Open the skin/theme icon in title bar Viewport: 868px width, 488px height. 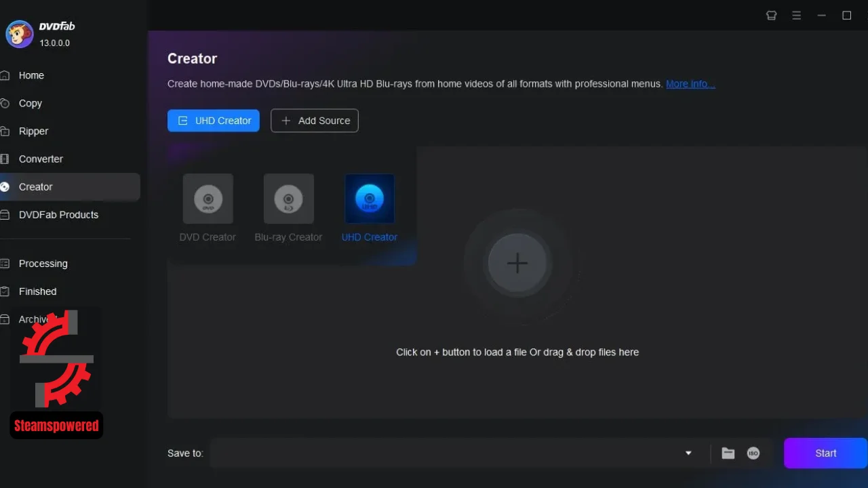(771, 16)
